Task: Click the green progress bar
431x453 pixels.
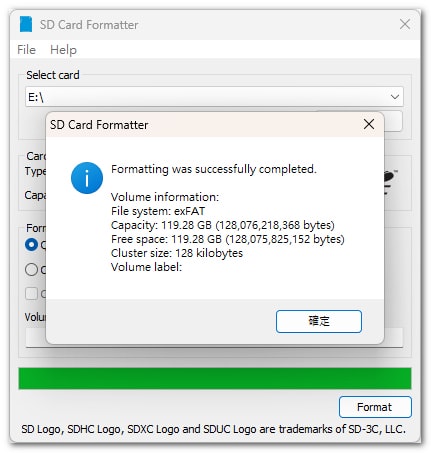Action: pyautogui.click(x=215, y=379)
